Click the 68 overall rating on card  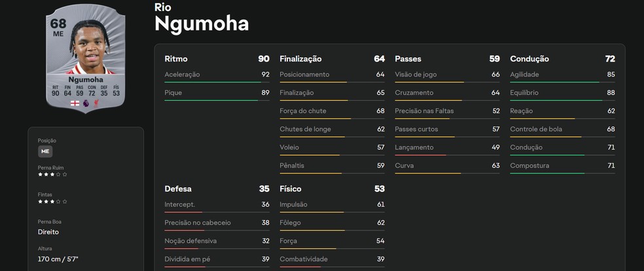pyautogui.click(x=58, y=24)
